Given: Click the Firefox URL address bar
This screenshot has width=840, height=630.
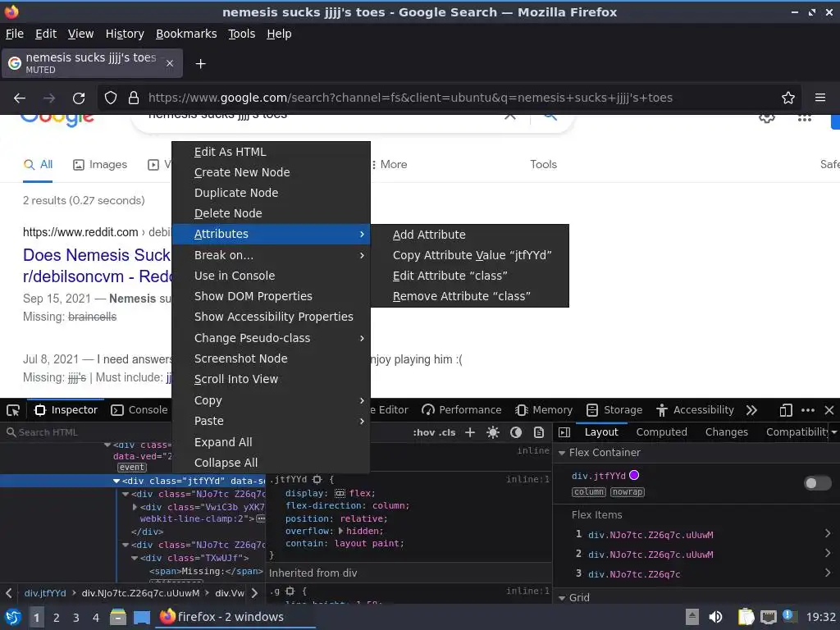Looking at the screenshot, I should point(410,98).
